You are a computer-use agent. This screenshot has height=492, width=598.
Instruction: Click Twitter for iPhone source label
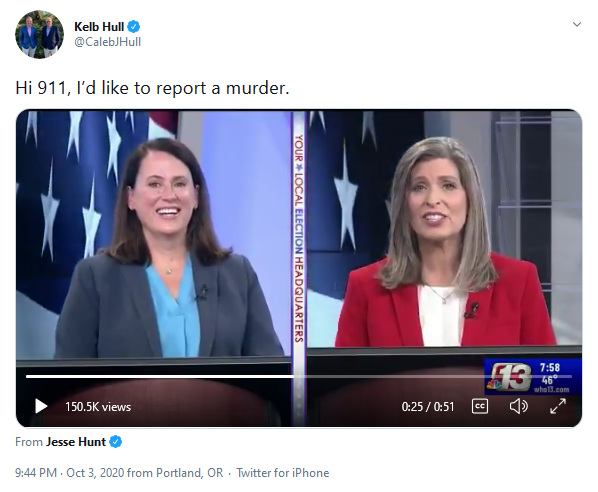coord(283,473)
